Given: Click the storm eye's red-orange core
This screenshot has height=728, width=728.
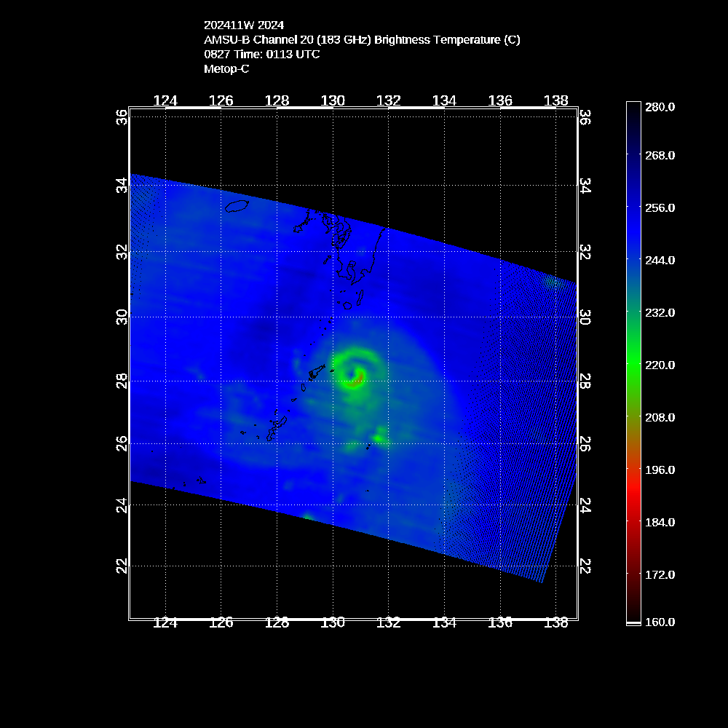Looking at the screenshot, I should tap(358, 377).
